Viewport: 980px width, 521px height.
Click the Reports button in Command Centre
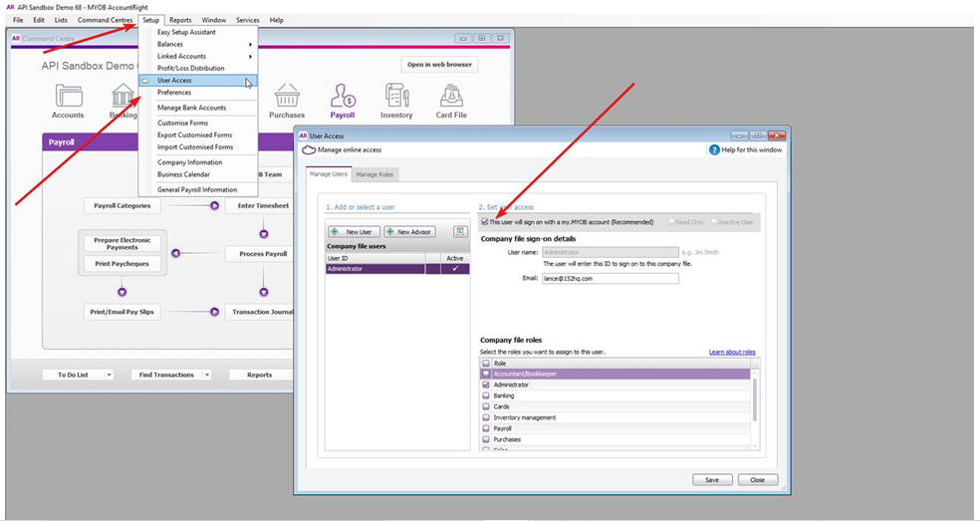pos(259,375)
